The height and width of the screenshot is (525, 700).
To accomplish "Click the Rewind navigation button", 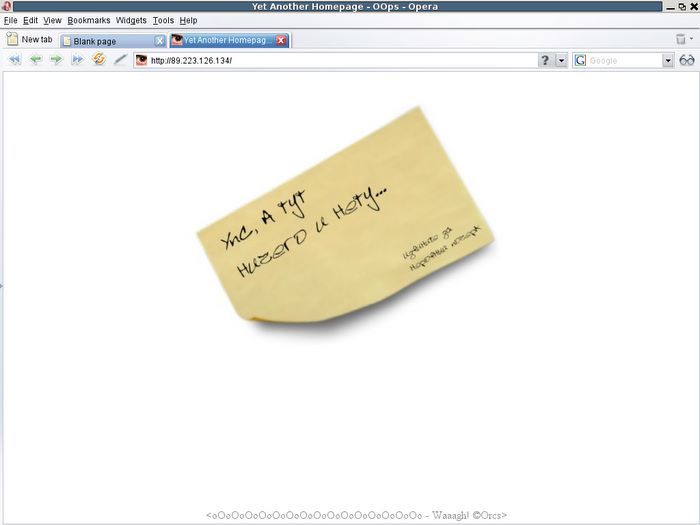I will pos(14,60).
